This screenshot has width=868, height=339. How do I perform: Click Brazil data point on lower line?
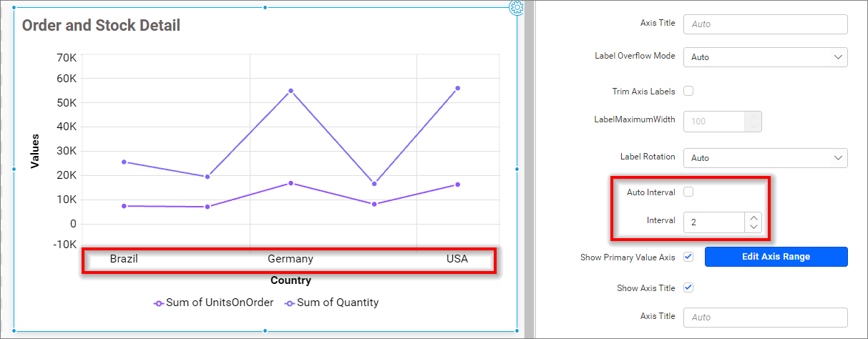pyautogui.click(x=124, y=206)
